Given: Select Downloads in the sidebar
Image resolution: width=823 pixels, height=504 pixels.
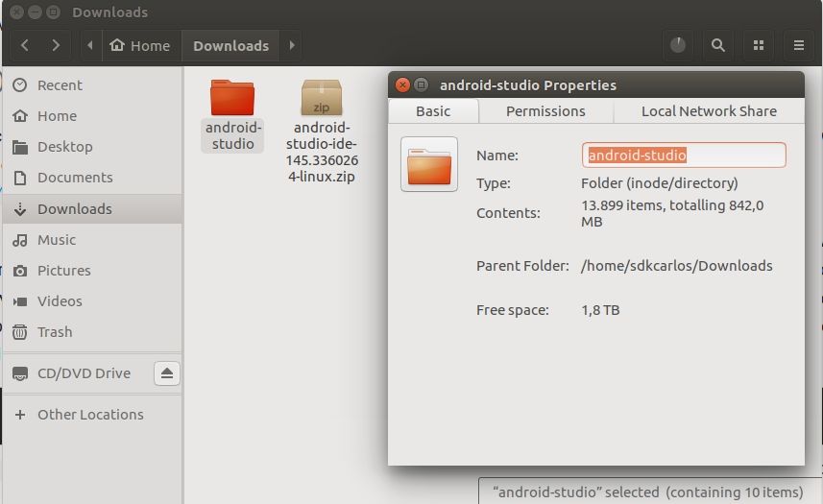Looking at the screenshot, I should (x=92, y=208).
